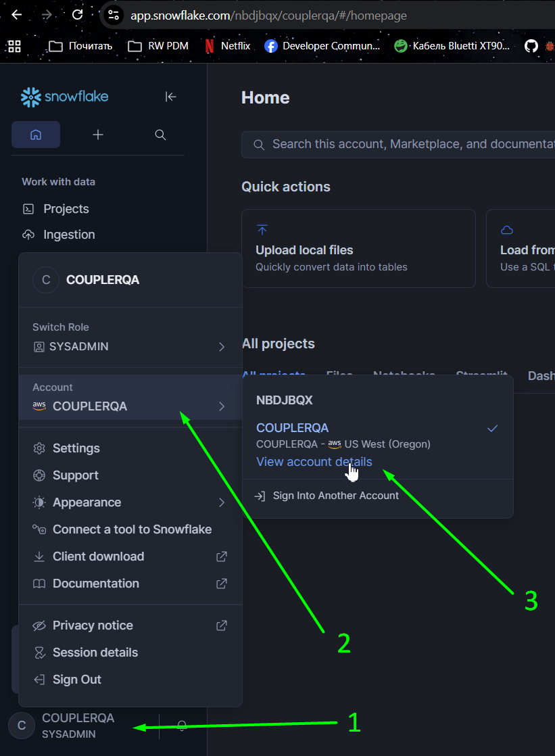The width and height of the screenshot is (555, 756).
Task: Open the Кабель Bluetti XT90 bookmark
Action: pos(452,46)
